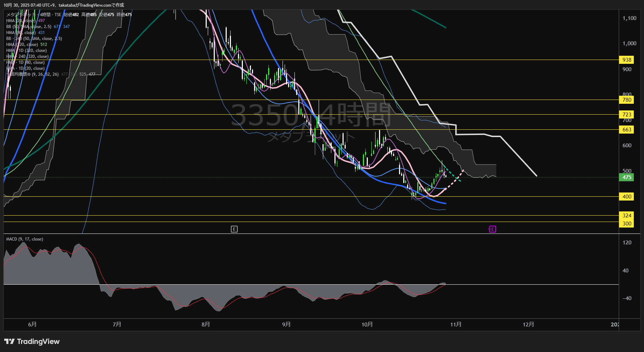Screen dimensions: 644x352
Task: Select the yellow 400 price line label
Action: 626,197
